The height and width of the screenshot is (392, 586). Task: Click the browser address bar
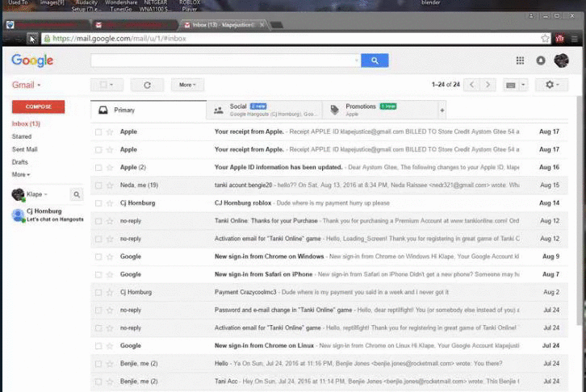[x=291, y=39]
